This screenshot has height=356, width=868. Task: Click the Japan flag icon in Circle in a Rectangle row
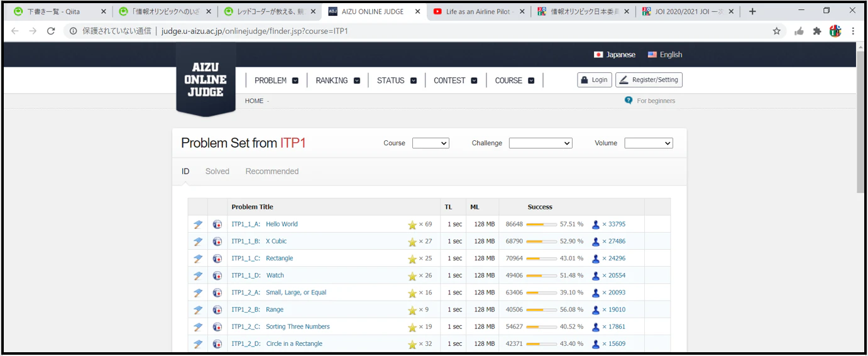point(217,344)
